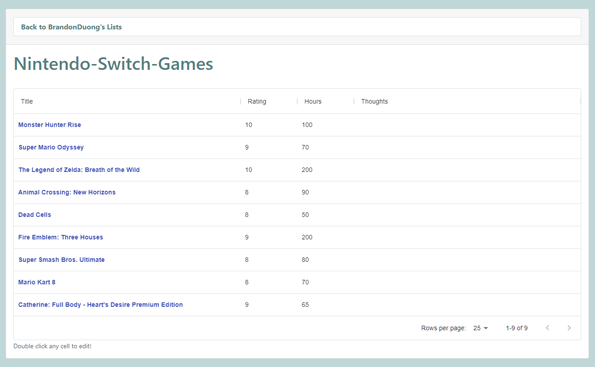Open Super Smash Bros. Ultimate link
595x367 pixels.
pyautogui.click(x=61, y=260)
